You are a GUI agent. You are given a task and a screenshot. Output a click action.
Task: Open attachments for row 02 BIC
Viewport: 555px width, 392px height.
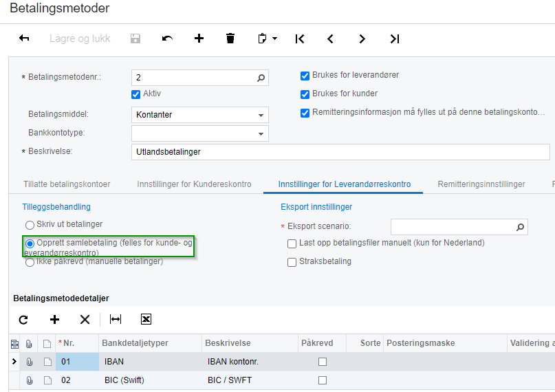click(29, 380)
